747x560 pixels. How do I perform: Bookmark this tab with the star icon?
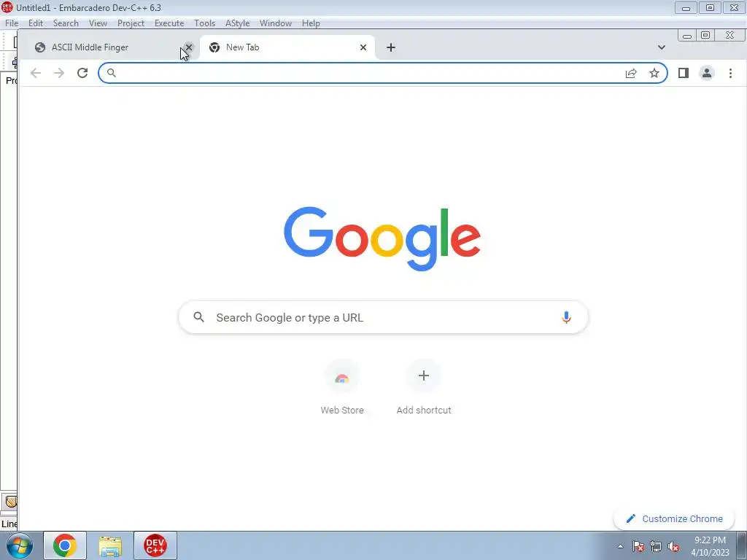click(654, 73)
